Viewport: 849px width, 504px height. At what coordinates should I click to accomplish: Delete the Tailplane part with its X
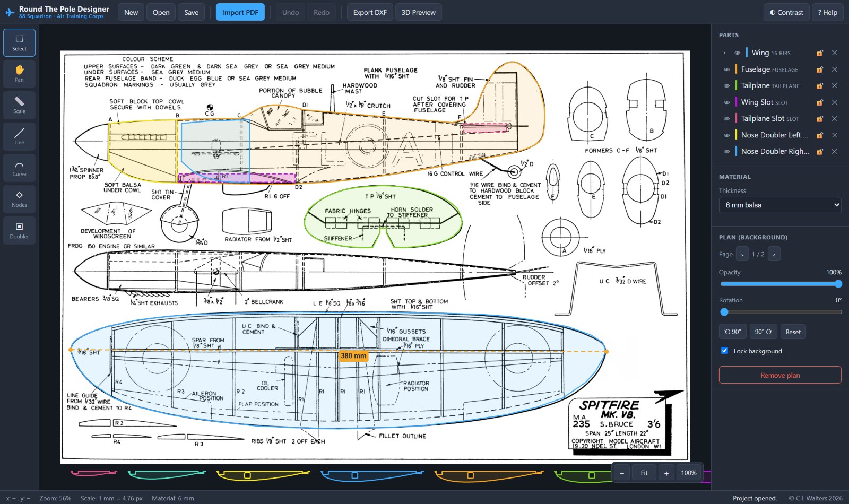(835, 86)
